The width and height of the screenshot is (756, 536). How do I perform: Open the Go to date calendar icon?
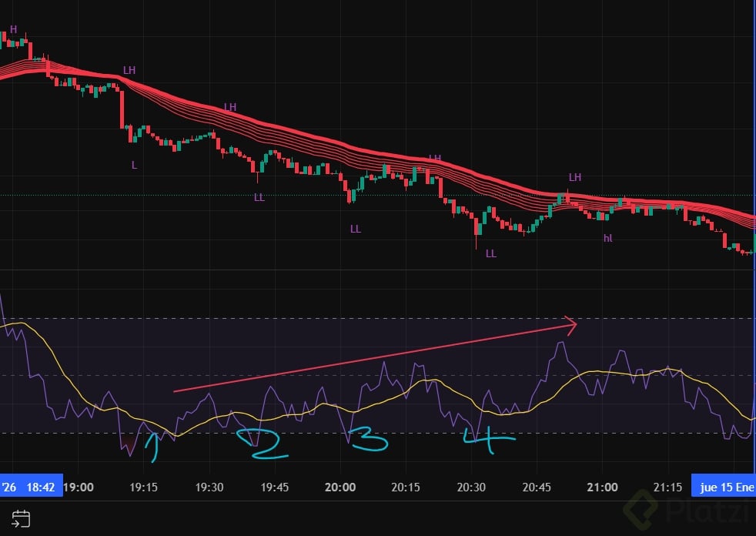coord(21,519)
